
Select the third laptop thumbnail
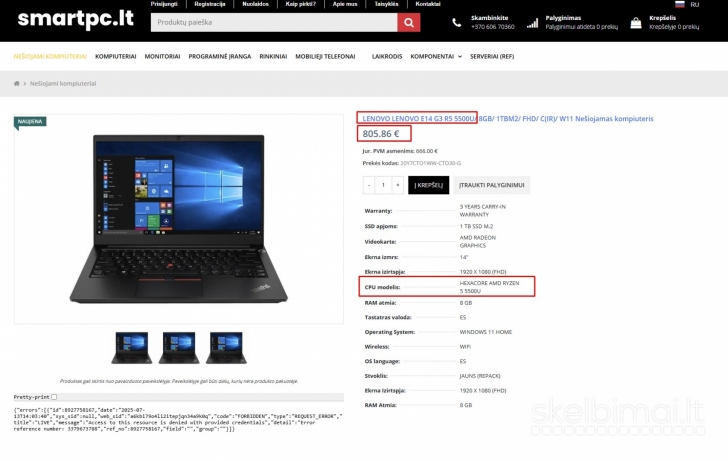point(226,348)
